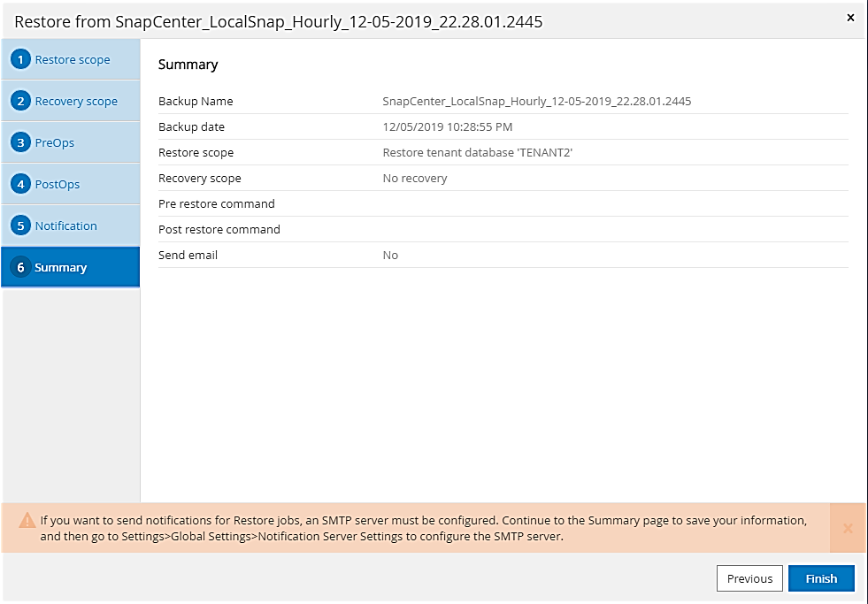Select the number 3 step badge
868x604 pixels.
click(20, 143)
